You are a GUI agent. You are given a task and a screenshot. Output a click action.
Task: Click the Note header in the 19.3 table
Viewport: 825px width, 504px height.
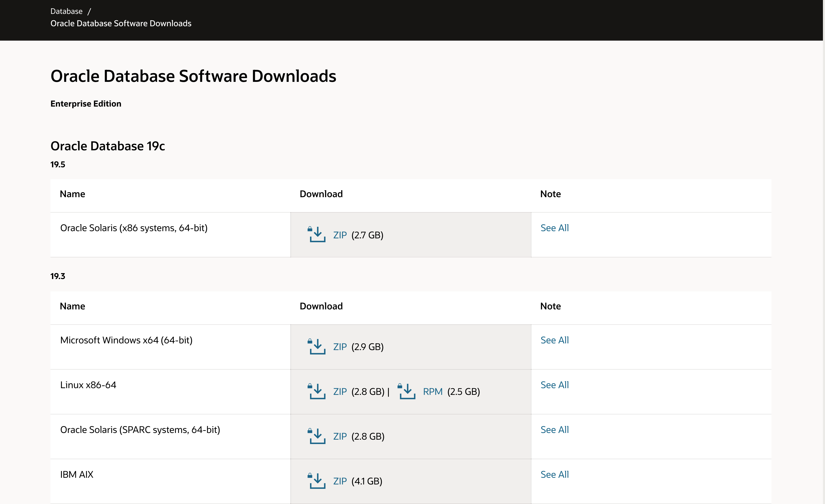[x=551, y=306]
